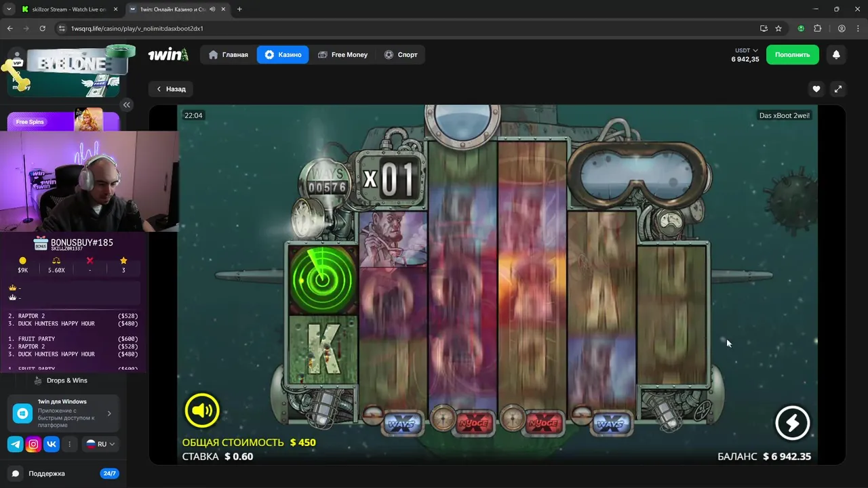Open a new browser tab
The image size is (868, 488).
239,9
